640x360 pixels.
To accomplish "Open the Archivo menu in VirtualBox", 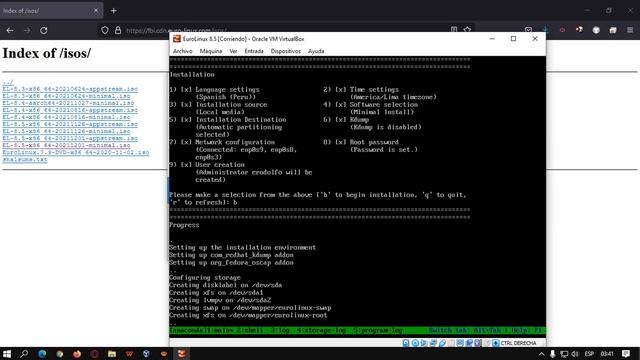I will coord(182,51).
